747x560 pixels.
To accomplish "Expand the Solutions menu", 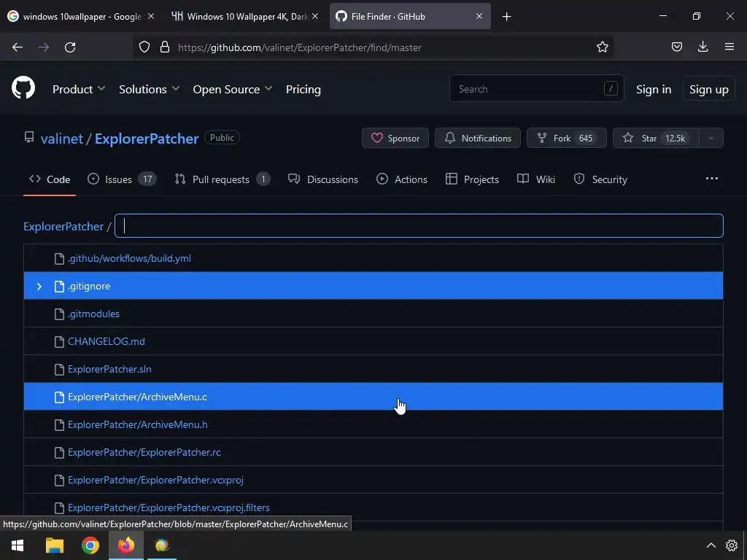I will pos(149,89).
